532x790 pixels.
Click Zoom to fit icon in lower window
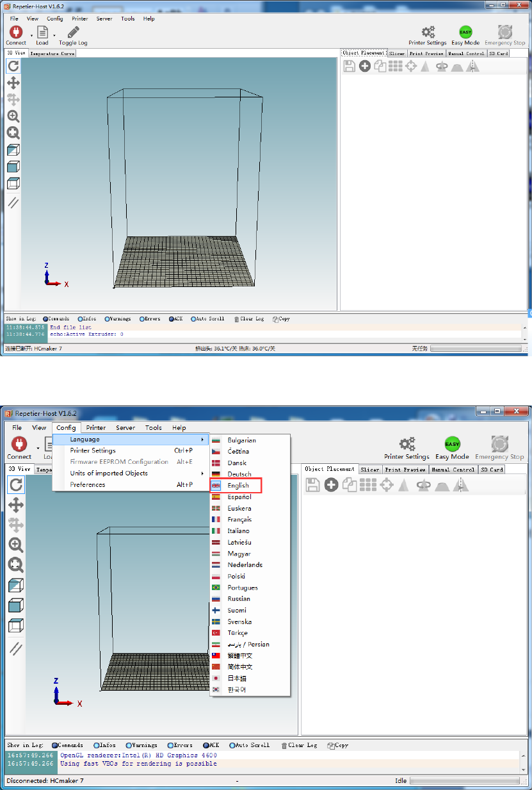[x=16, y=565]
